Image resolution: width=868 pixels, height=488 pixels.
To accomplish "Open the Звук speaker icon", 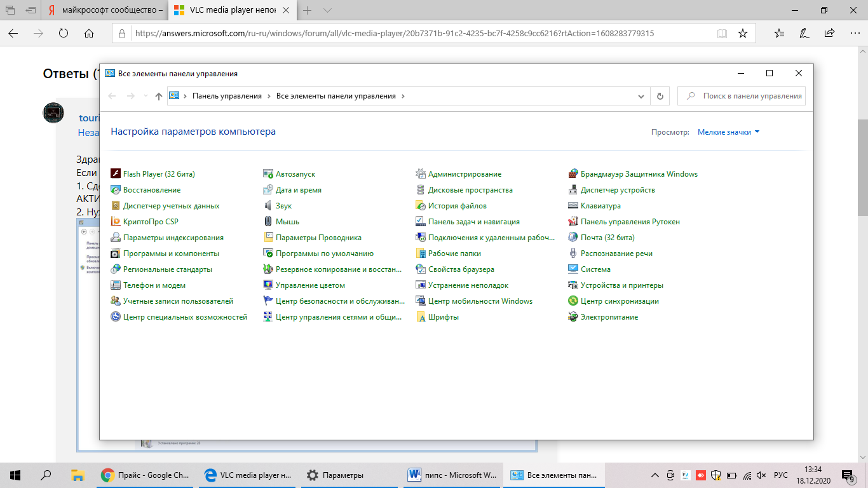I will click(268, 205).
